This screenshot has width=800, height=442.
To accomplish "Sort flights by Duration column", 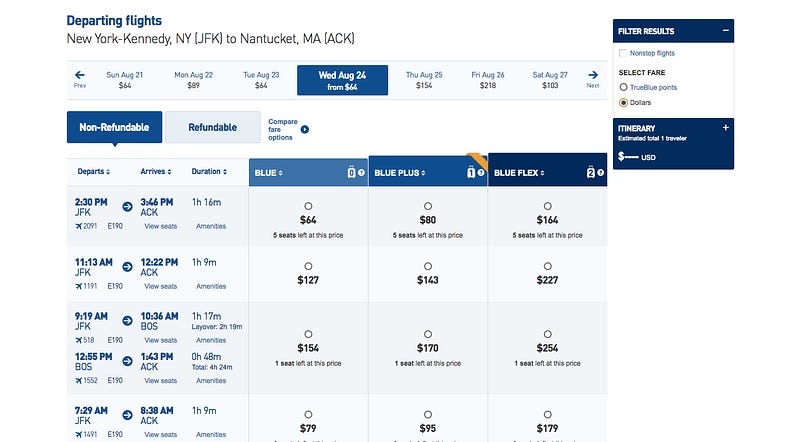I will (209, 171).
